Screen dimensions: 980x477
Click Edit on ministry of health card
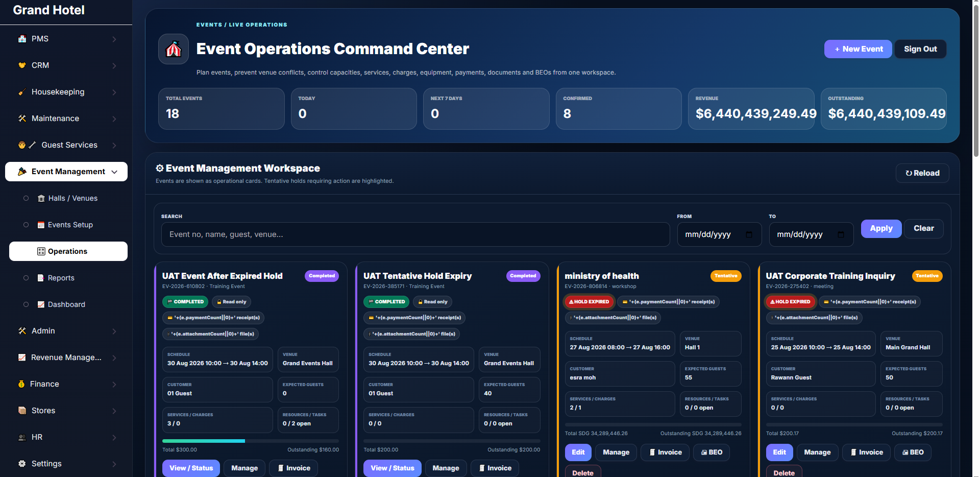click(x=578, y=452)
